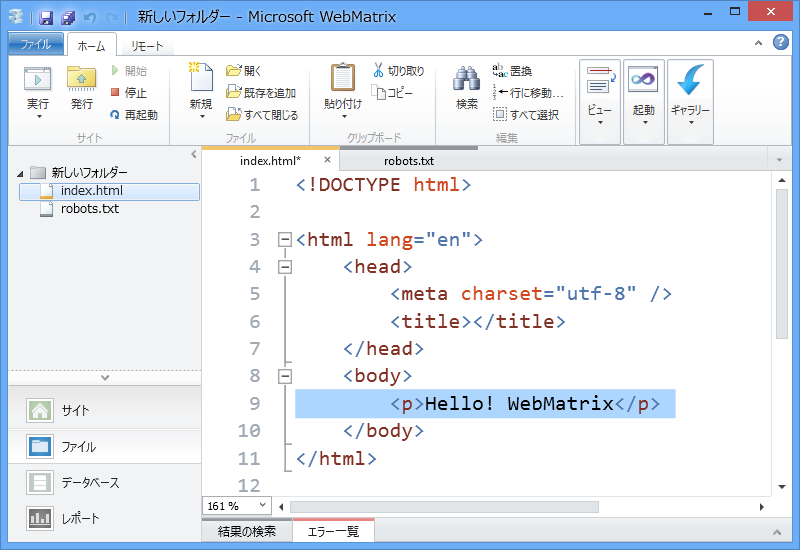800x550 pixels.
Task: Click the 実行 (Run) icon
Action: point(38,80)
